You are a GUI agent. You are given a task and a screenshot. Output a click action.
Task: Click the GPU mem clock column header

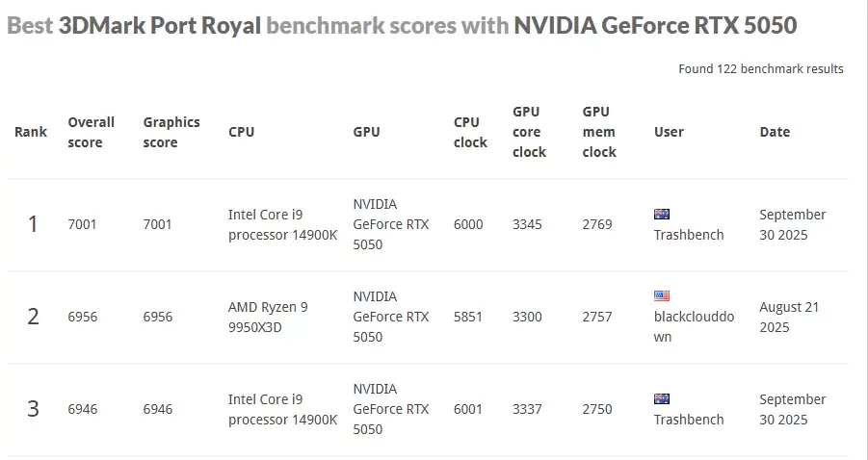(599, 132)
